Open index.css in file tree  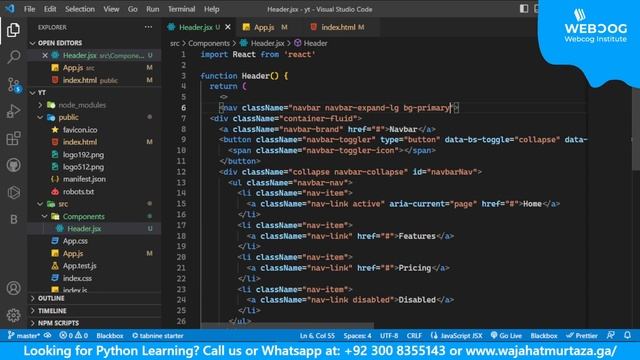(77, 278)
